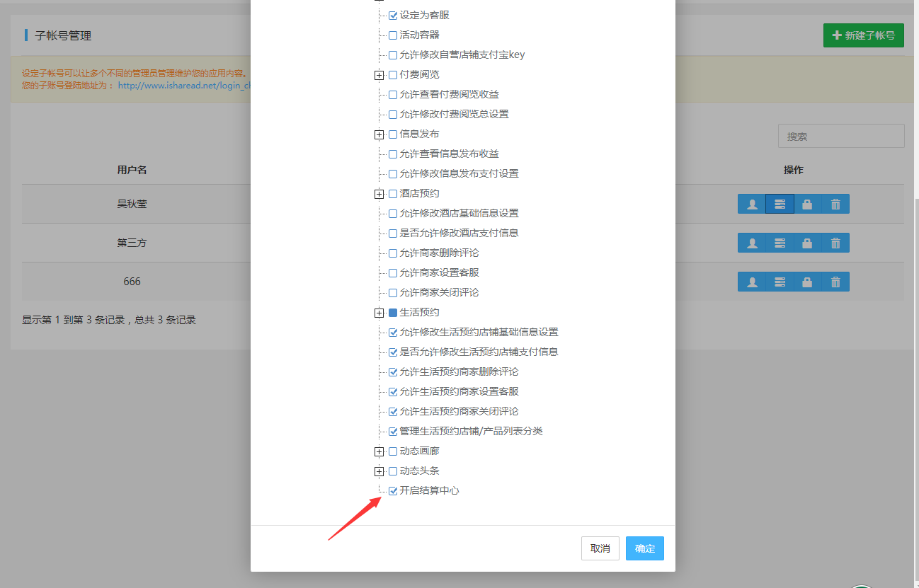Expand the 生活预约 tree node
Viewport: 919px width, 588px height.
tap(379, 313)
